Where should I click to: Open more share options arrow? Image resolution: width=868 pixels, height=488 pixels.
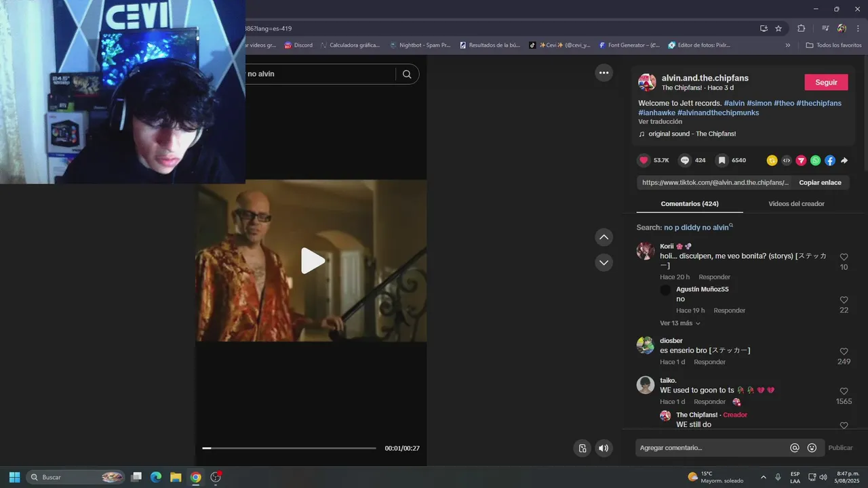(x=844, y=161)
